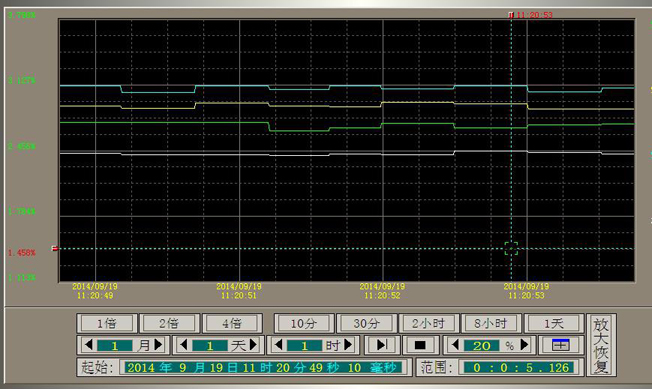The image size is (652, 389).
Task: Click the red cursor marker at 1.458%
Action: click(54, 249)
